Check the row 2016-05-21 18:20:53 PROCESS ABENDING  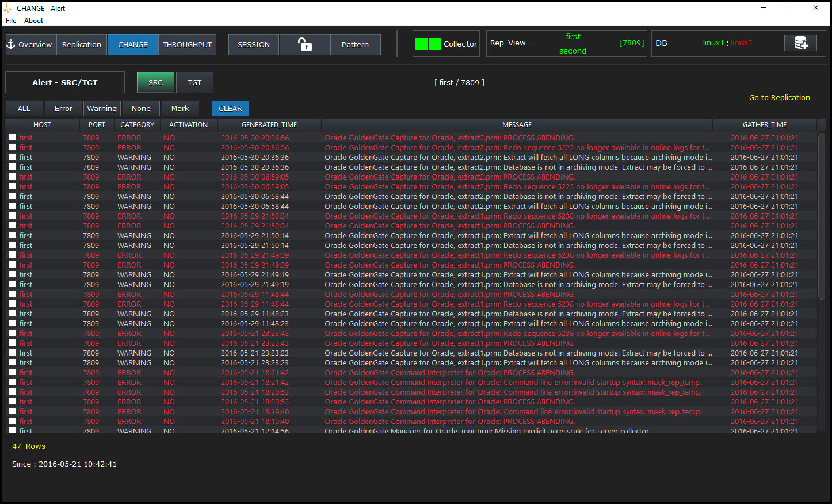pos(13,402)
